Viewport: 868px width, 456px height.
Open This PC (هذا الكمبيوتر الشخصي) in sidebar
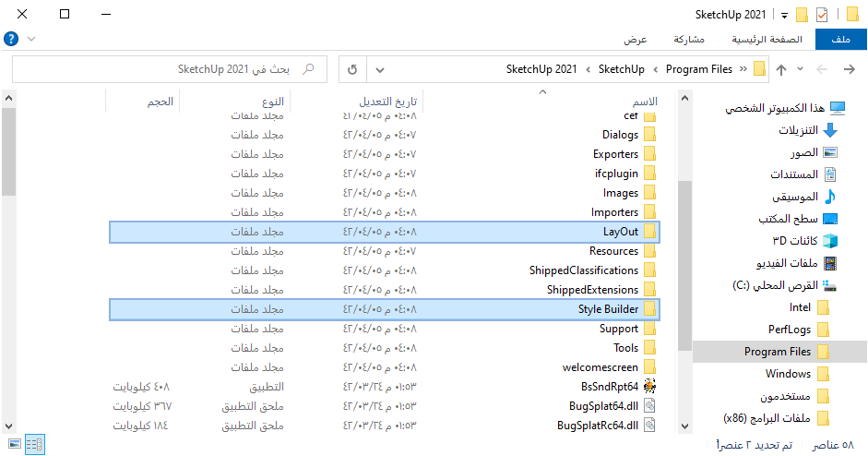tap(785, 108)
